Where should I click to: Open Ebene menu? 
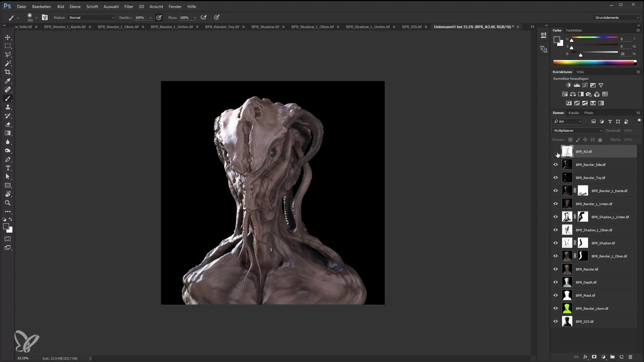pyautogui.click(x=75, y=6)
